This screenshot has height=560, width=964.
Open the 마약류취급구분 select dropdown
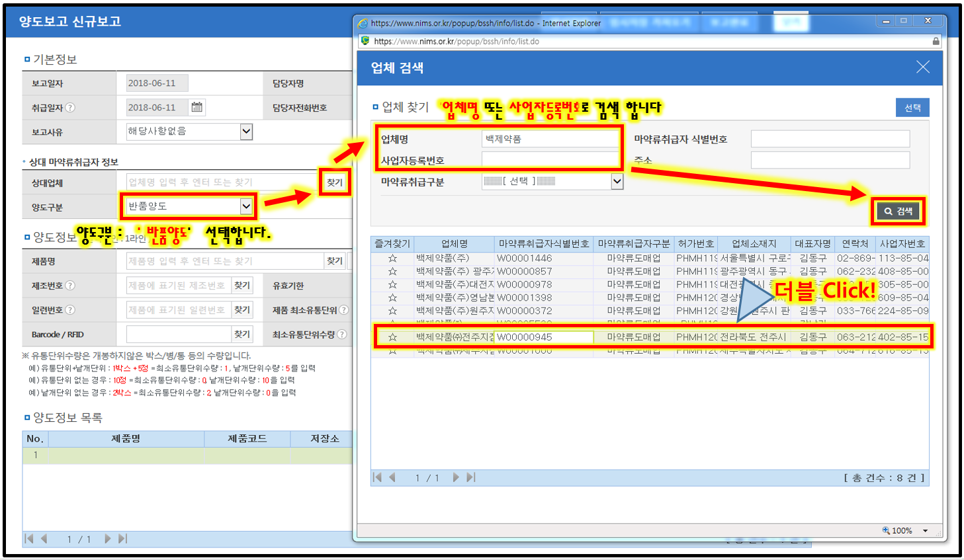click(617, 181)
